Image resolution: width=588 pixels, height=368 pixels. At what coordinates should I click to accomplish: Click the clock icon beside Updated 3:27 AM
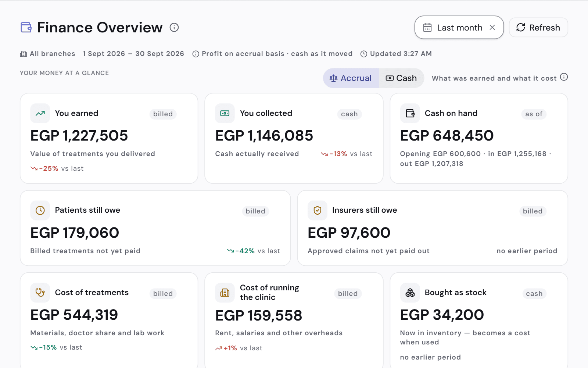coord(364,54)
